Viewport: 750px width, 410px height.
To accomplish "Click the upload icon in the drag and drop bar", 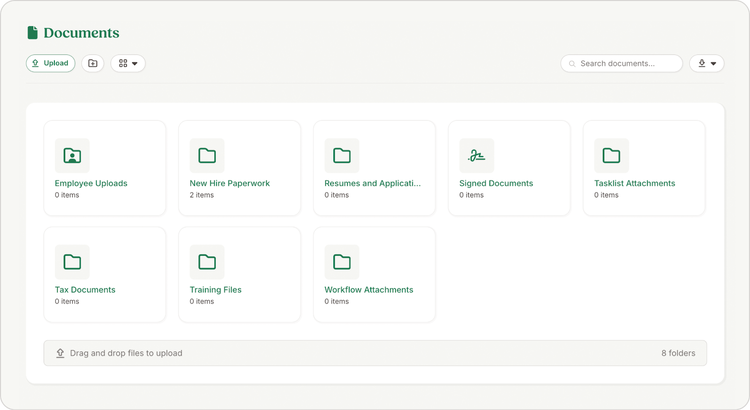I will point(60,353).
